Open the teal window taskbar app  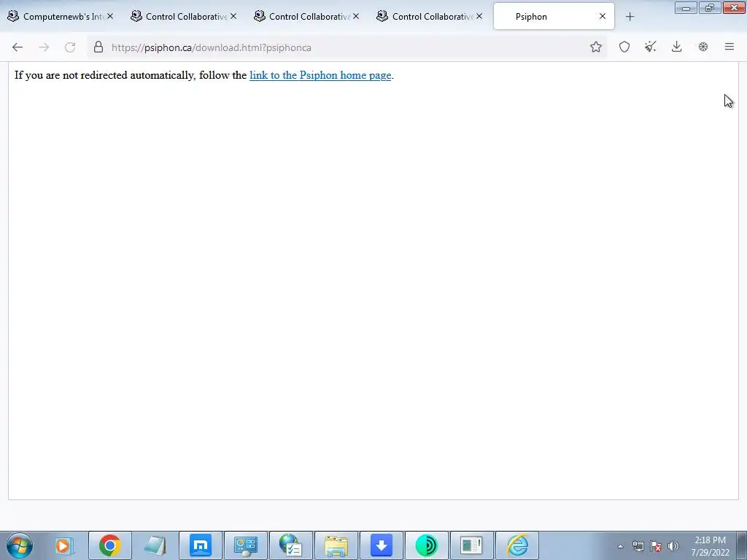click(x=472, y=545)
